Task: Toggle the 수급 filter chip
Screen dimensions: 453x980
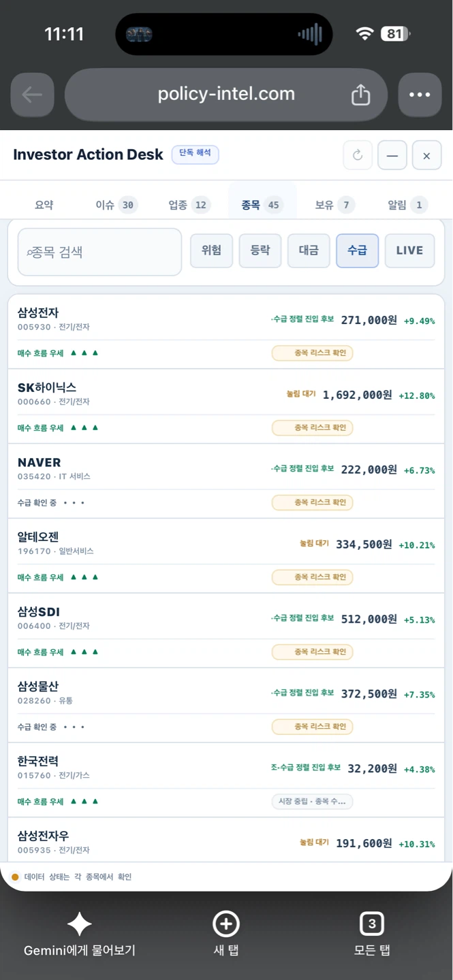Action: (357, 250)
